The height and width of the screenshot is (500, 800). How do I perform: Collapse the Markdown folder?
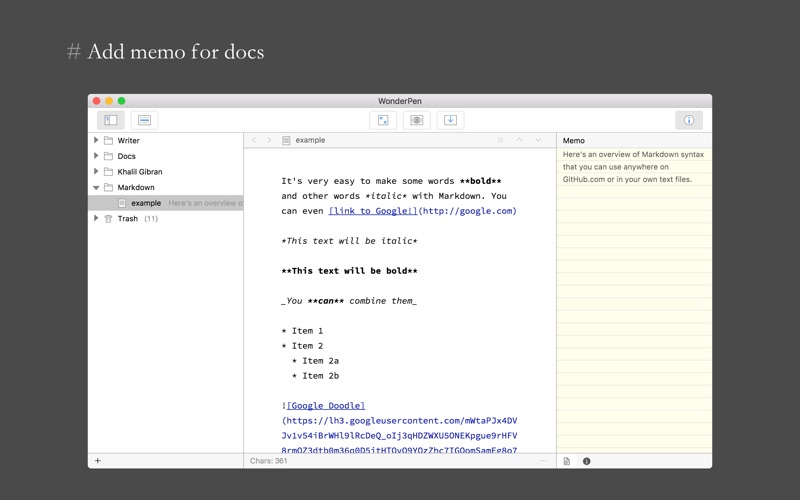97,187
